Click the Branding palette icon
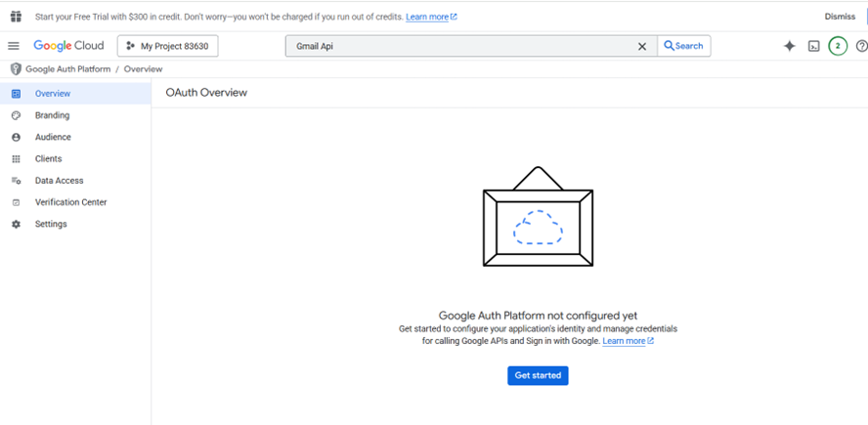This screenshot has height=425, width=868. pos(16,115)
